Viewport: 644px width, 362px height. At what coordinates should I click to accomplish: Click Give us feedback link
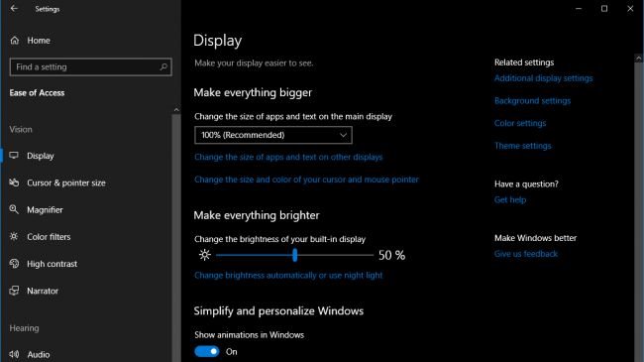click(526, 254)
